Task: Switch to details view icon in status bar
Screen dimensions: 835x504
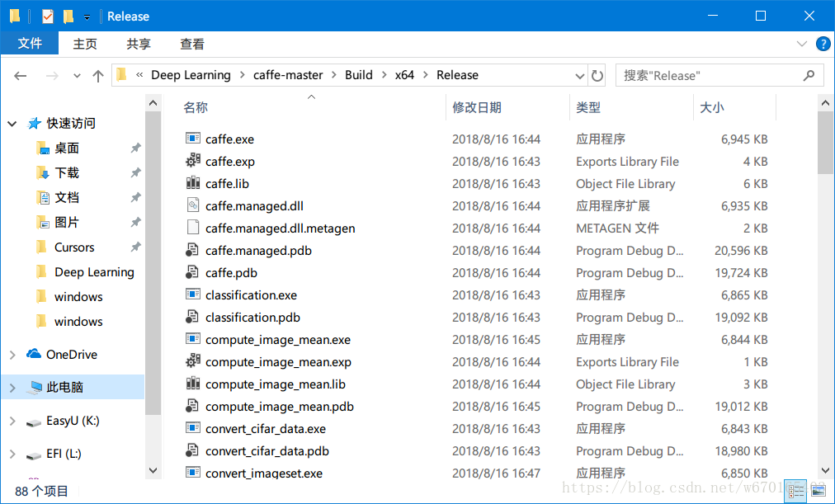Action: click(796, 491)
